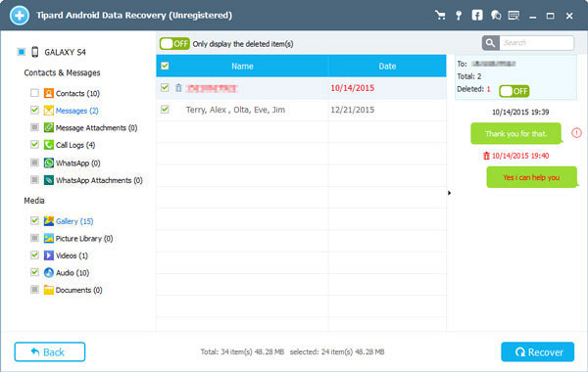The image size is (588, 372).
Task: Click the Messages envelope icon
Action: click(49, 111)
